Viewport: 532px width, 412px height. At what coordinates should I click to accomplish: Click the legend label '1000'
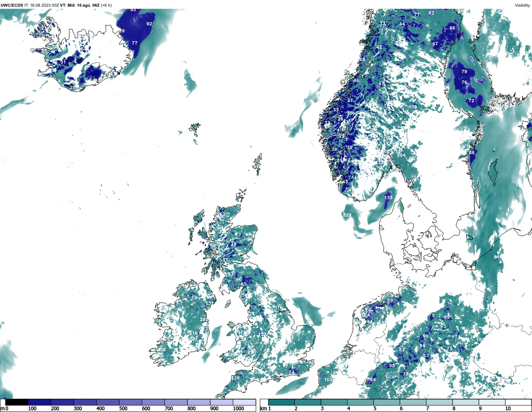click(238, 409)
